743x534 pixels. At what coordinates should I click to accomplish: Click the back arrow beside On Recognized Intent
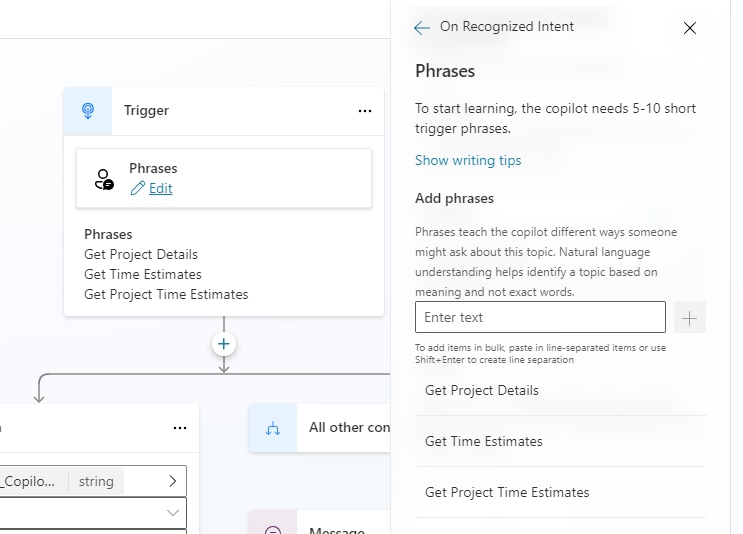422,28
